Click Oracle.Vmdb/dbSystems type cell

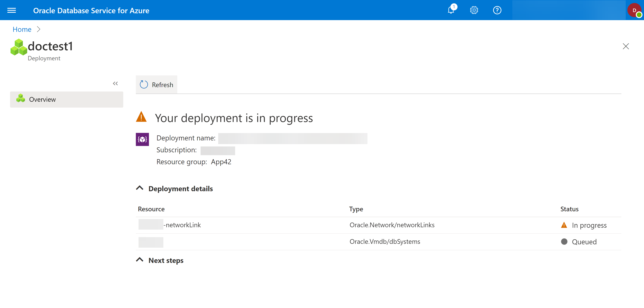pos(385,241)
